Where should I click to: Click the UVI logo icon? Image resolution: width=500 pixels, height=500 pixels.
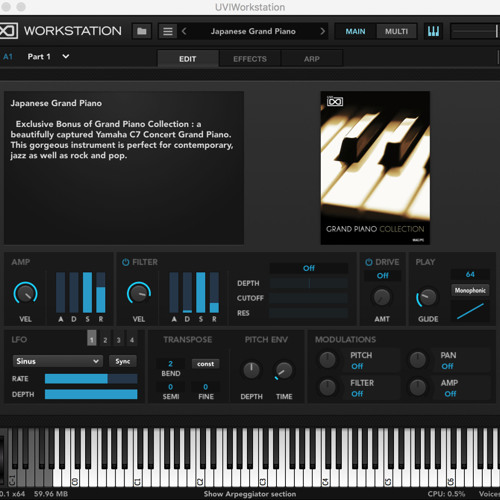pyautogui.click(x=8, y=31)
